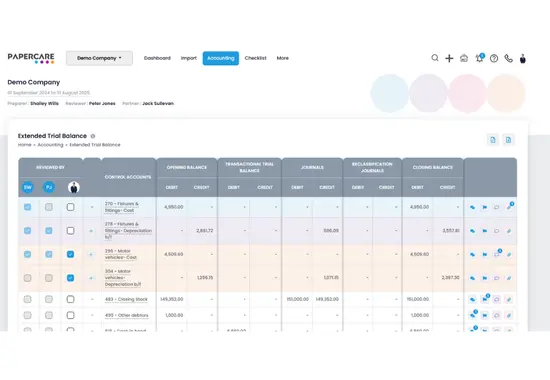This screenshot has width=550, height=380.
Task: Open account 495 Other debtors
Action: pyautogui.click(x=127, y=315)
